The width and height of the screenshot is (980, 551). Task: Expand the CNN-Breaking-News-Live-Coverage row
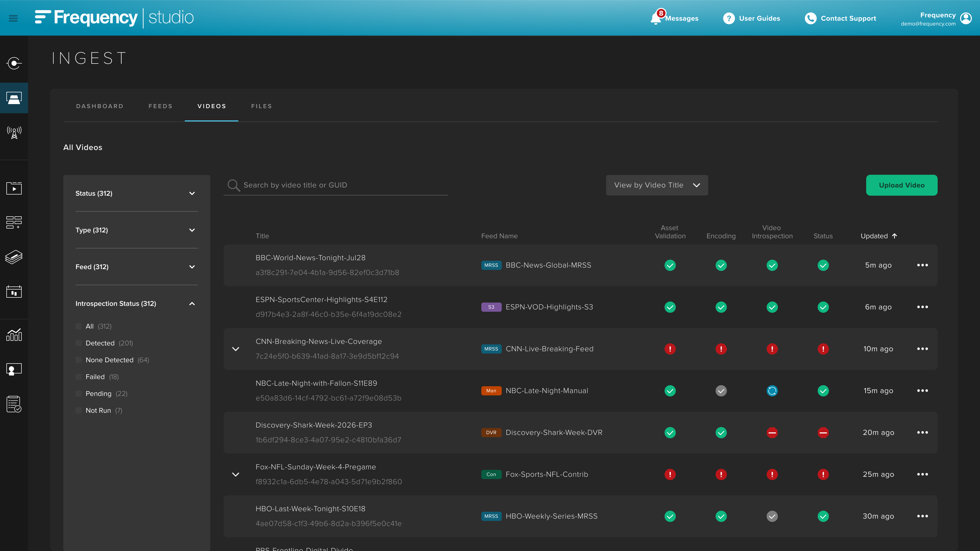(x=236, y=349)
